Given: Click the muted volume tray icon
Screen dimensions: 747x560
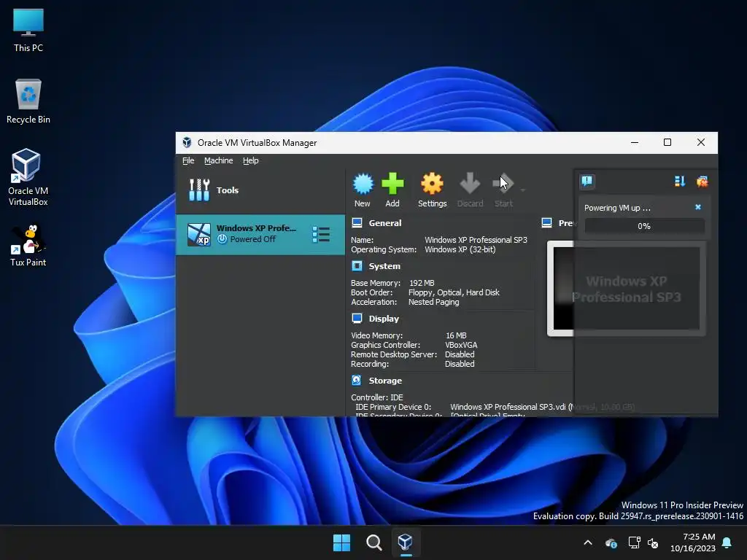Looking at the screenshot, I should pyautogui.click(x=653, y=542).
